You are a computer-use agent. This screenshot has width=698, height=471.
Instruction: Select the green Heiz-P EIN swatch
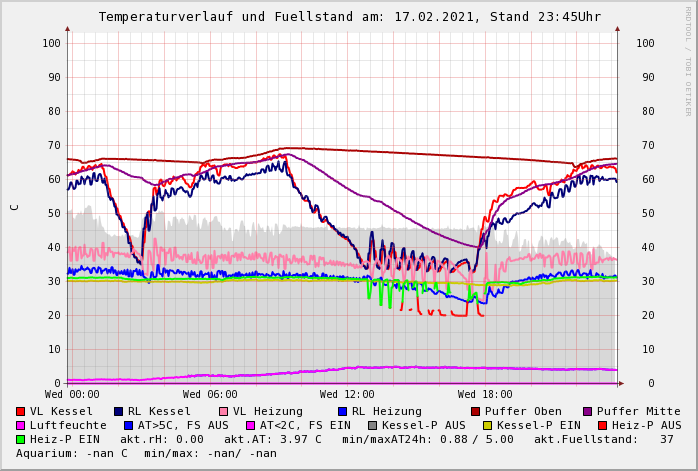(x=21, y=439)
